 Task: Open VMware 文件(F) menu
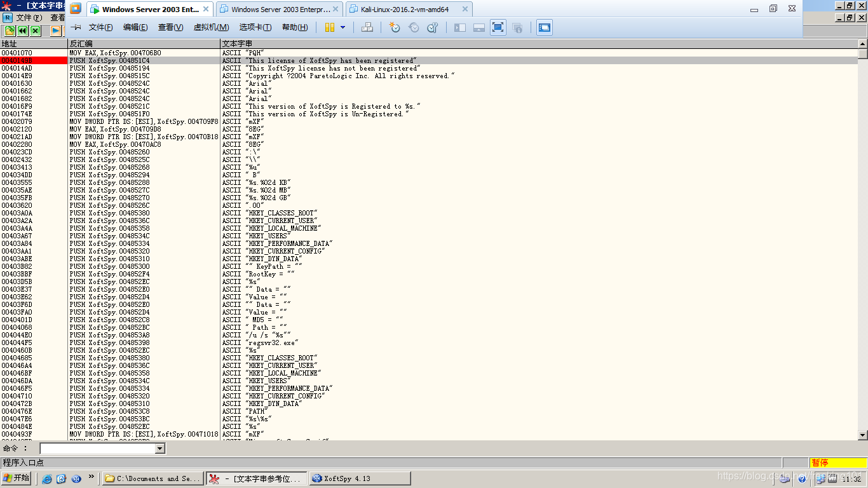(x=100, y=27)
